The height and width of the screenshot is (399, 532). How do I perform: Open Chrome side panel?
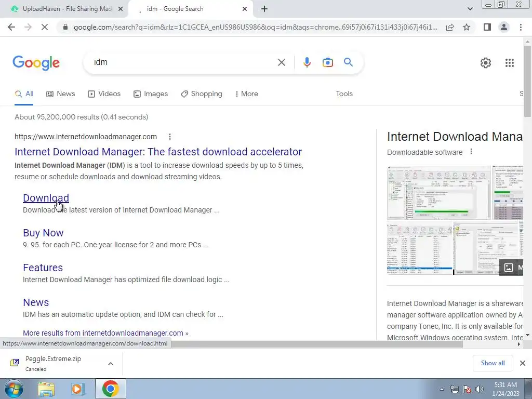487,27
